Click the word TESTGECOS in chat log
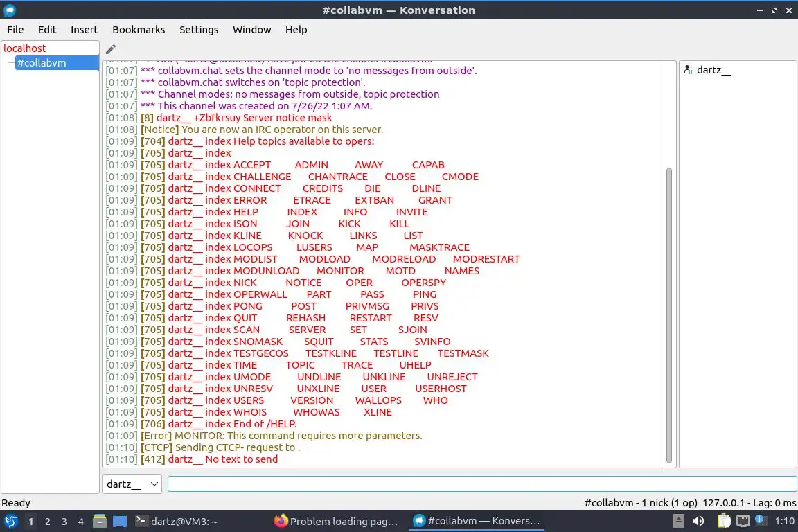Viewport: 798px width, 532px height. [x=260, y=353]
